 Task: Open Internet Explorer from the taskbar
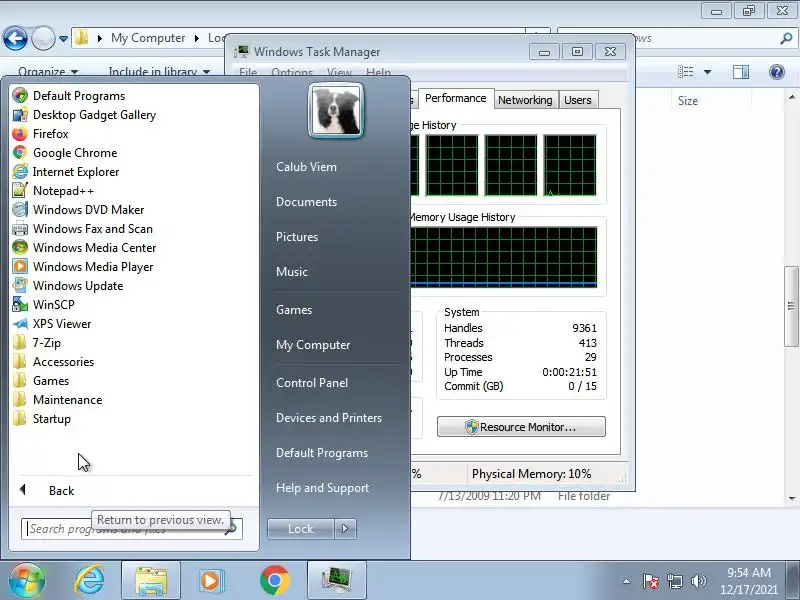point(89,580)
